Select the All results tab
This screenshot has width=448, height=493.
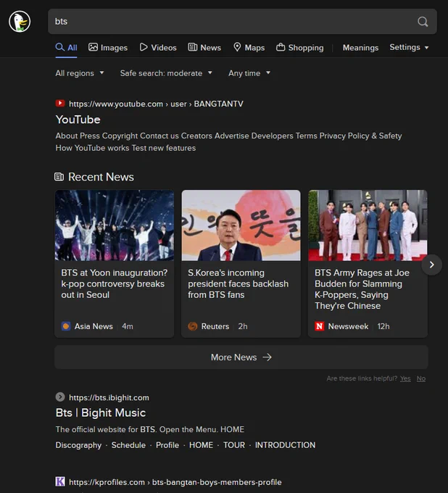click(67, 47)
